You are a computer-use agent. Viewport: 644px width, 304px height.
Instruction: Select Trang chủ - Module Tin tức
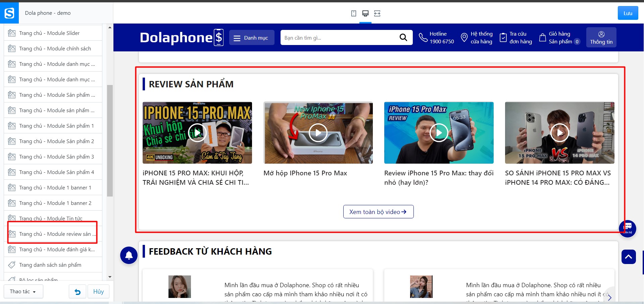point(53,218)
